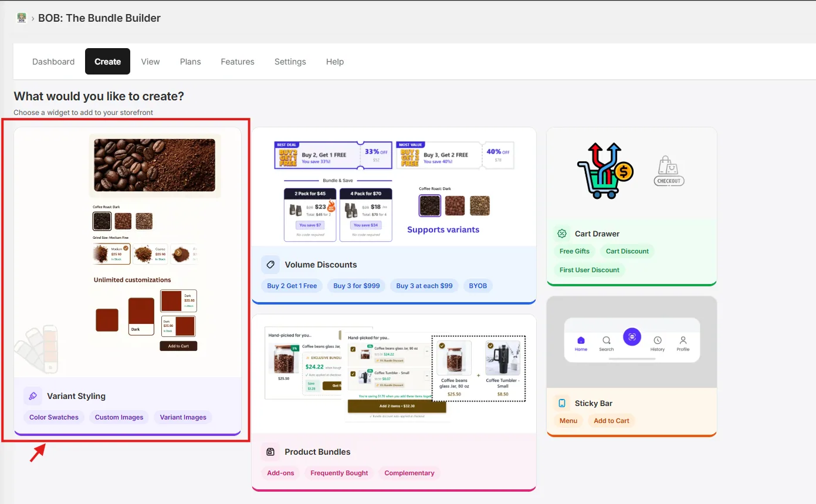This screenshot has width=816, height=504.
Task: Click the Buy 3, Get 2 FREE coupon image
Action: click(455, 155)
